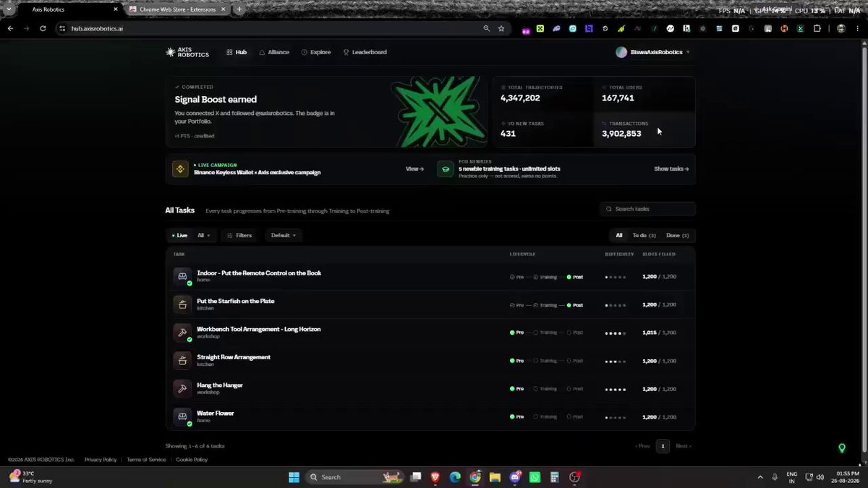Click Training stage of Starfish task

tap(545, 305)
